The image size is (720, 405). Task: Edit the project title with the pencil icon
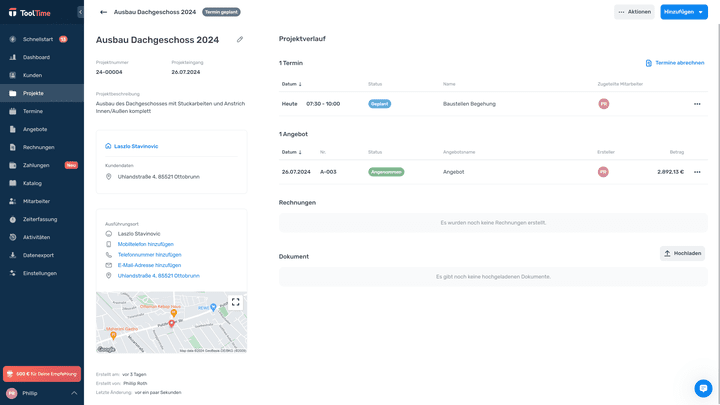240,39
